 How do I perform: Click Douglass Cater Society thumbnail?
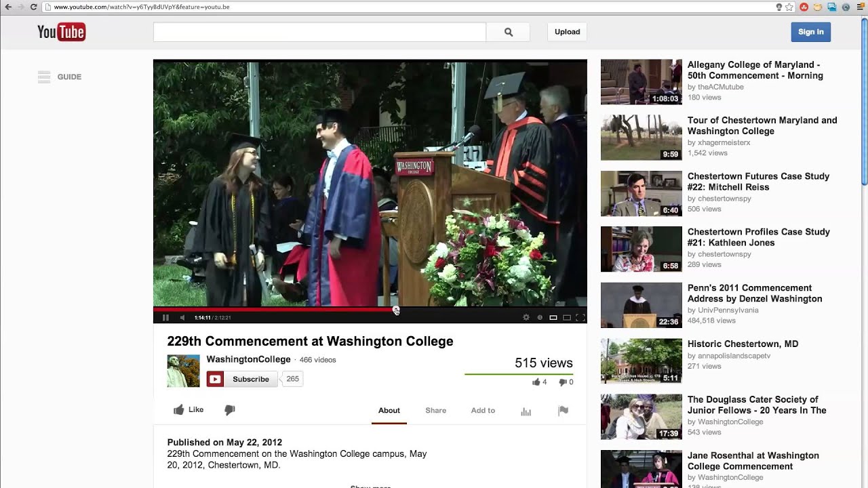click(x=641, y=417)
